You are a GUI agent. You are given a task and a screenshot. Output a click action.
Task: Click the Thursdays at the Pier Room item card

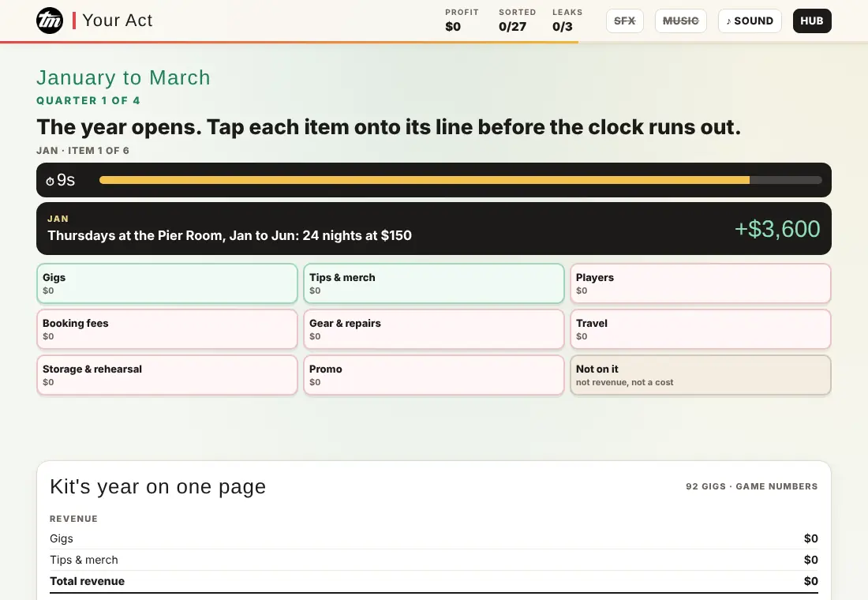coord(433,229)
